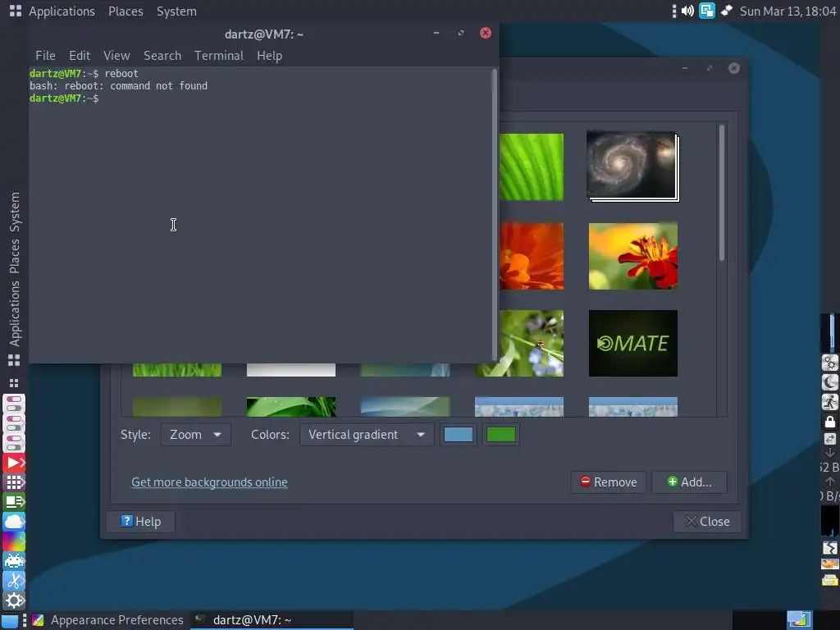Click the red play-arrow icon in left dock
The height and width of the screenshot is (630, 840).
pos(14,463)
